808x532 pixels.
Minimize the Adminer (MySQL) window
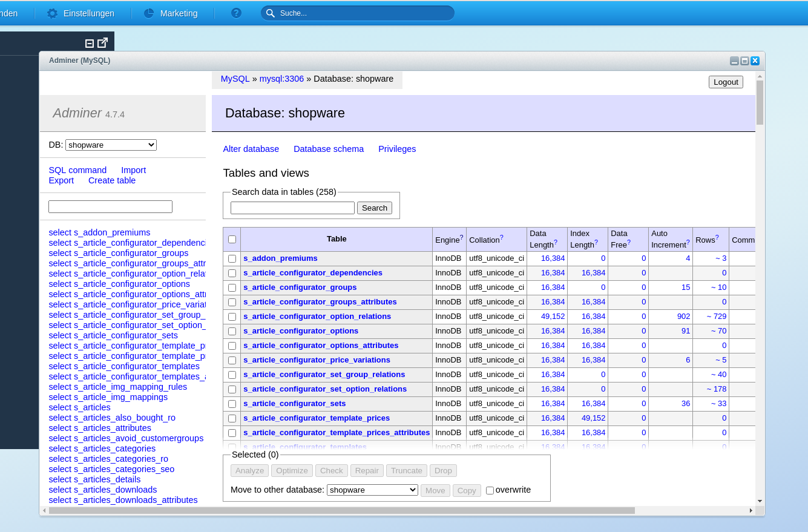pyautogui.click(x=734, y=61)
